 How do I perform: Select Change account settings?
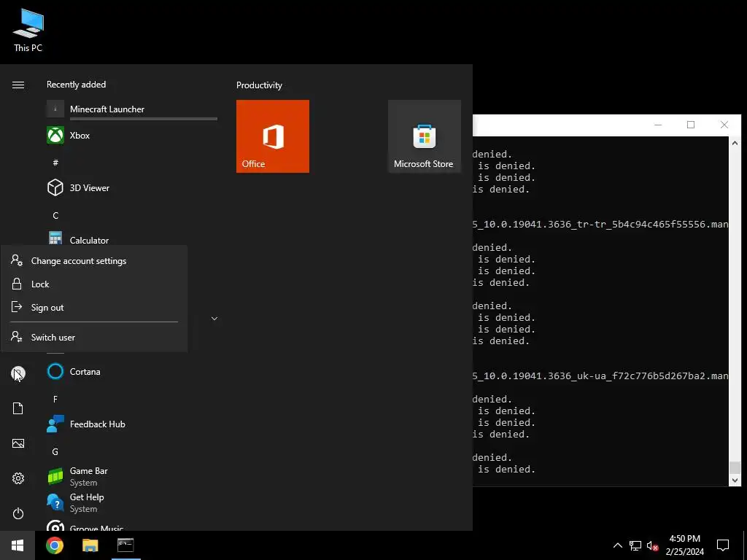[94, 261]
